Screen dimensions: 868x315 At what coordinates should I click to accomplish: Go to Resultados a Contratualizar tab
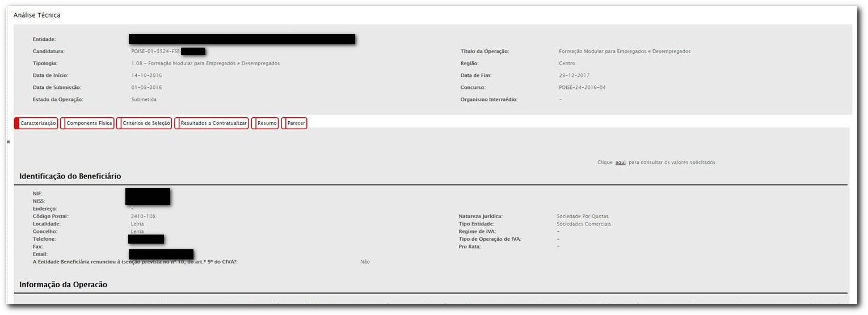tap(213, 123)
